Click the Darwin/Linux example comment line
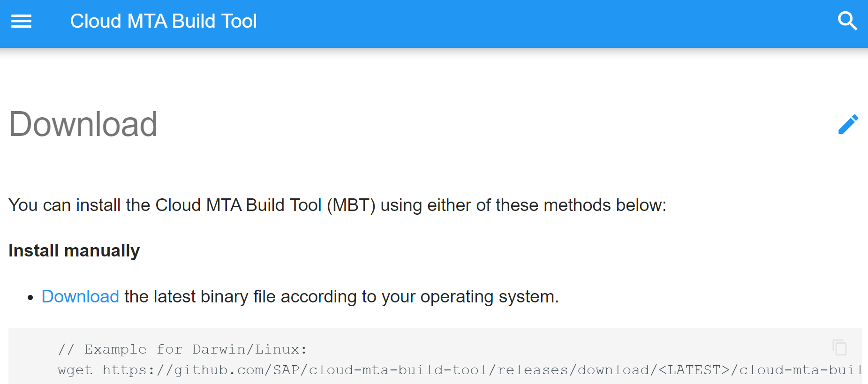This screenshot has width=868, height=384. pos(182,349)
